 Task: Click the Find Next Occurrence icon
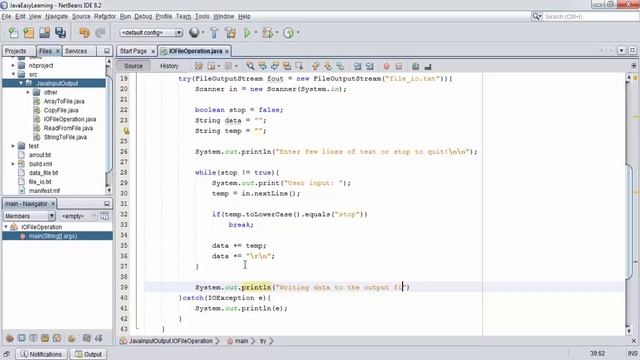[x=275, y=66]
